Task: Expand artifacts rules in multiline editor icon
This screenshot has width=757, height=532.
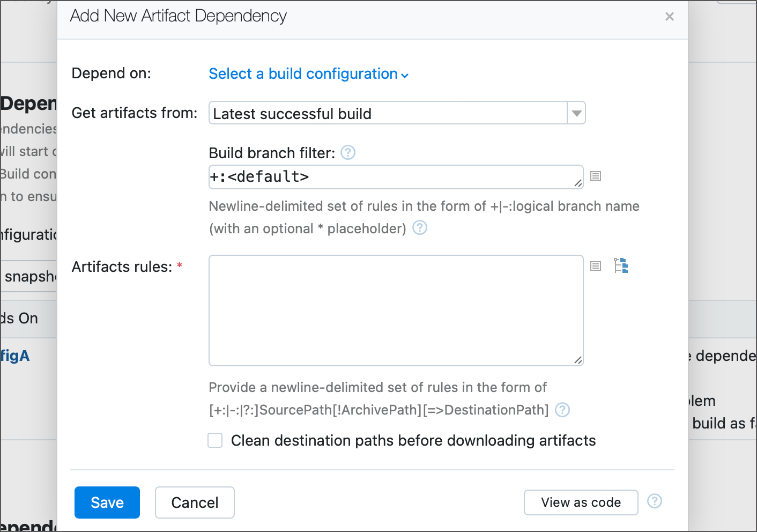Action: (595, 265)
